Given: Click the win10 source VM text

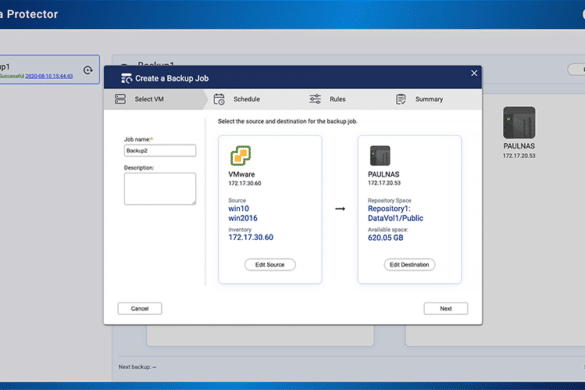Looking at the screenshot, I should click(238, 209).
